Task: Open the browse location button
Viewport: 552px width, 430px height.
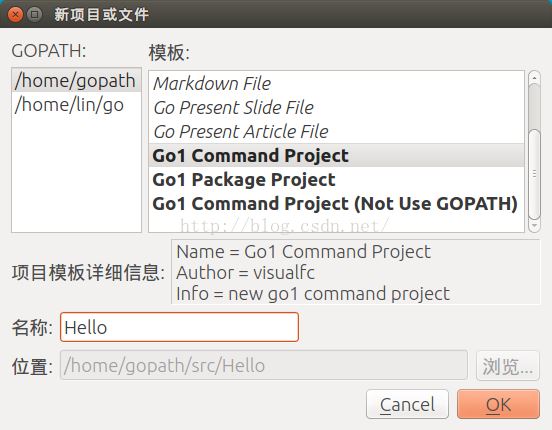Action: pyautogui.click(x=508, y=366)
